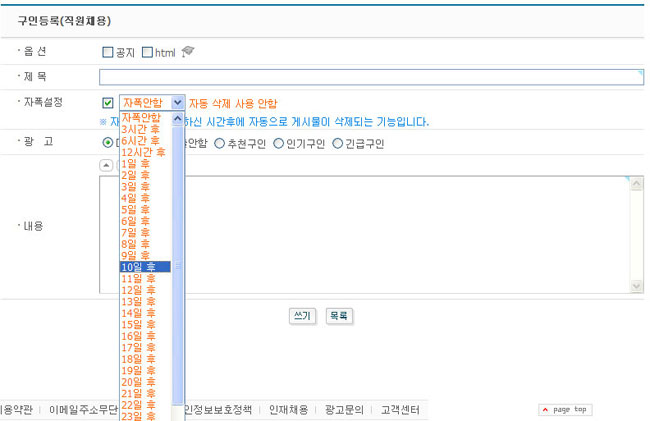Open the 고객센터 footer link

[x=400, y=410]
